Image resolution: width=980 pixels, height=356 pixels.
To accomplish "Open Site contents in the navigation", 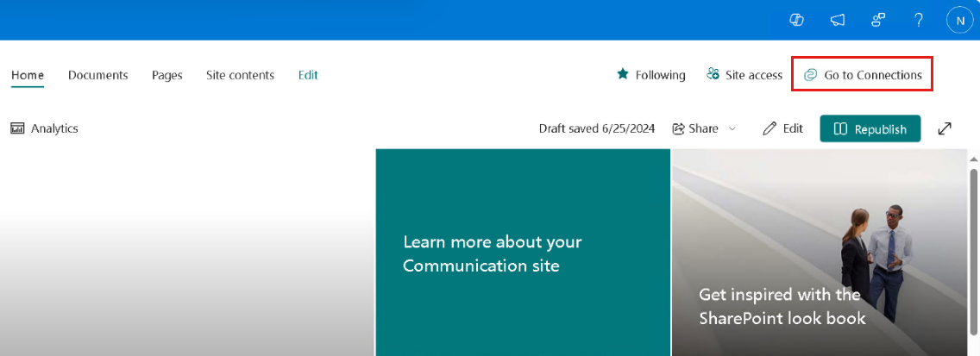I will click(x=240, y=75).
